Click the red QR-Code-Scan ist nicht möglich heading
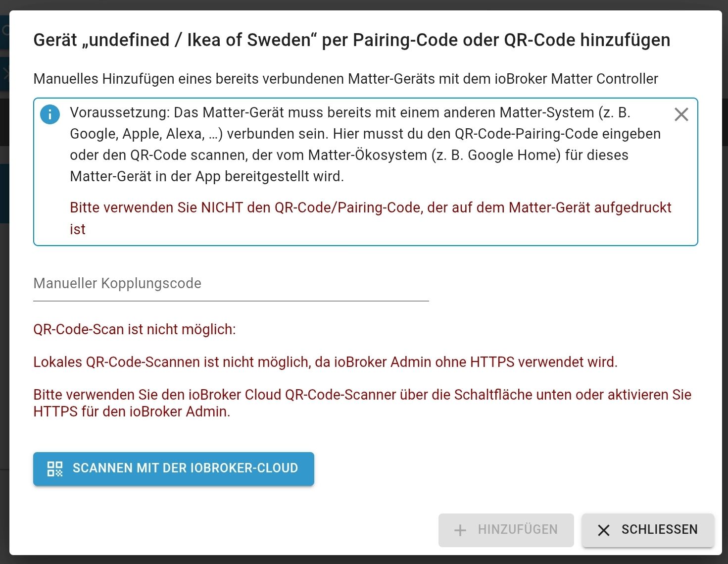The height and width of the screenshot is (564, 728). (135, 329)
